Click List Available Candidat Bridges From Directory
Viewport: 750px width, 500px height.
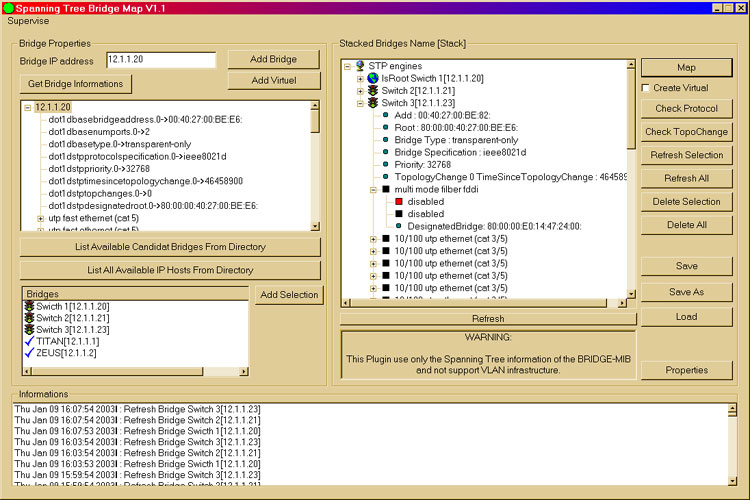coord(170,247)
